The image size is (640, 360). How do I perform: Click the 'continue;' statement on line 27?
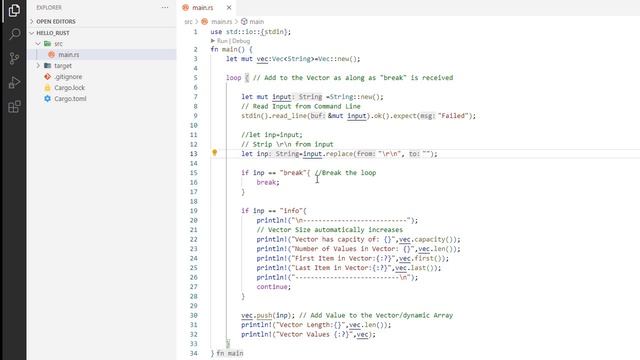(273, 287)
